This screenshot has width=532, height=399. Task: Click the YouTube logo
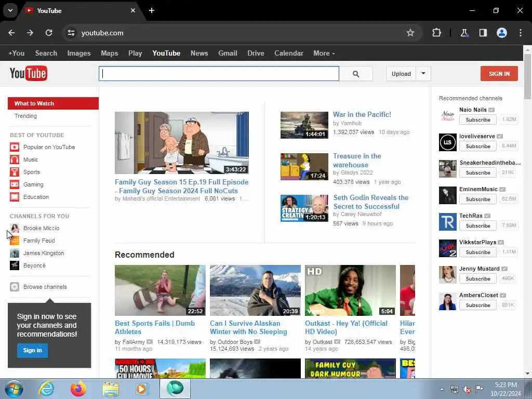[x=29, y=73]
